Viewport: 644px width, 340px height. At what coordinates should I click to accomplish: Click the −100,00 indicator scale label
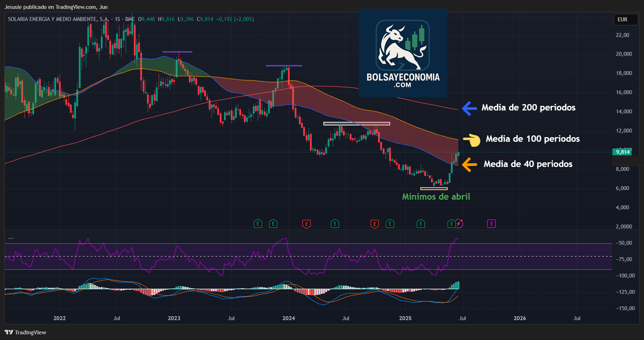click(x=625, y=276)
